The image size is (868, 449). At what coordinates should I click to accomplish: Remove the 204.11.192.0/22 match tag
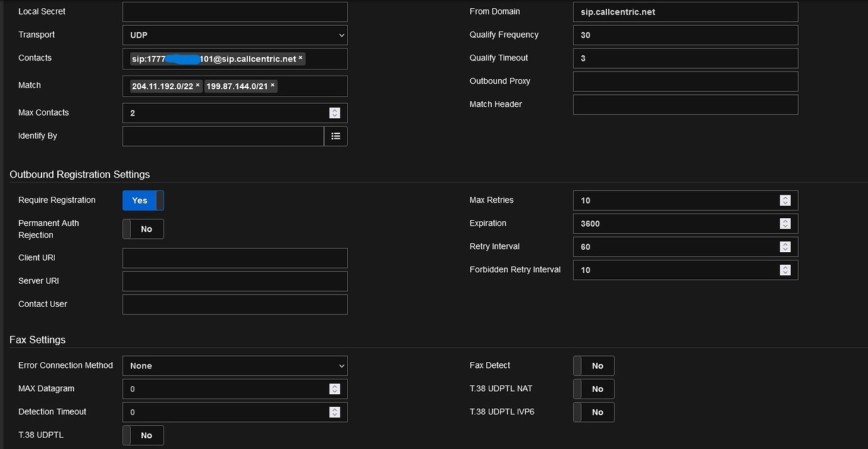pyautogui.click(x=198, y=86)
